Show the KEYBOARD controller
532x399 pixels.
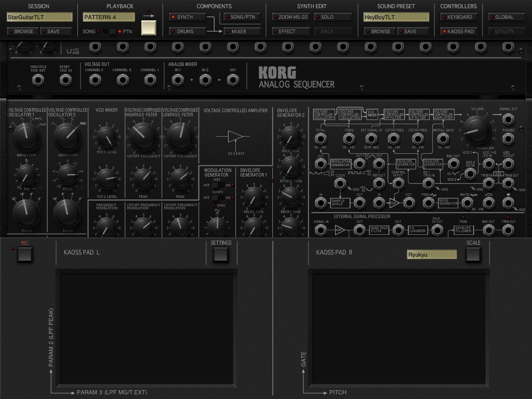(458, 17)
